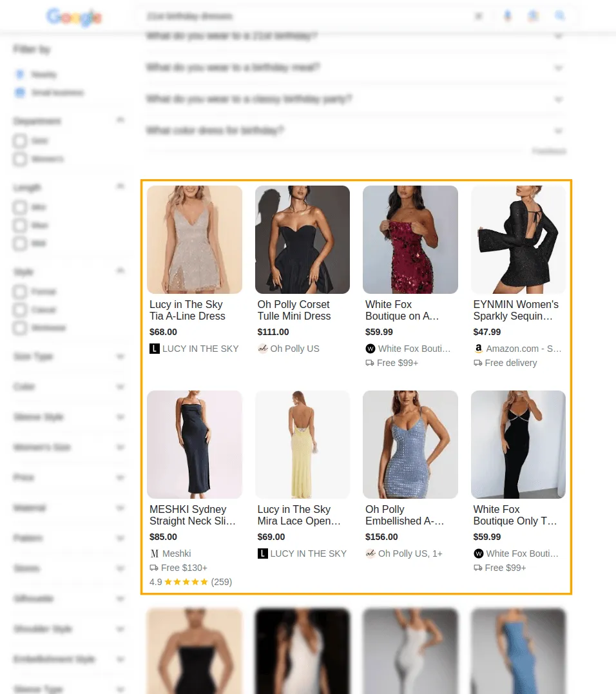
Task: Click the Feedback link
Action: point(549,151)
